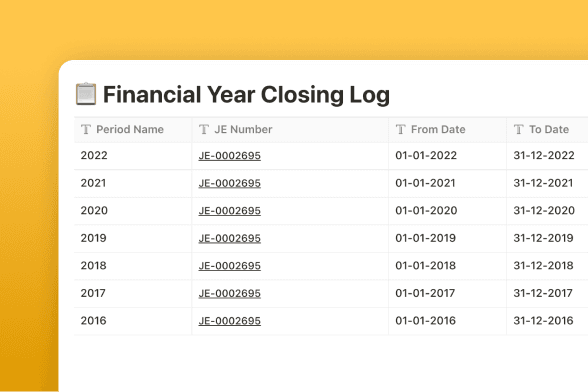
Task: Open the Period Name column header menu
Action: point(133,130)
